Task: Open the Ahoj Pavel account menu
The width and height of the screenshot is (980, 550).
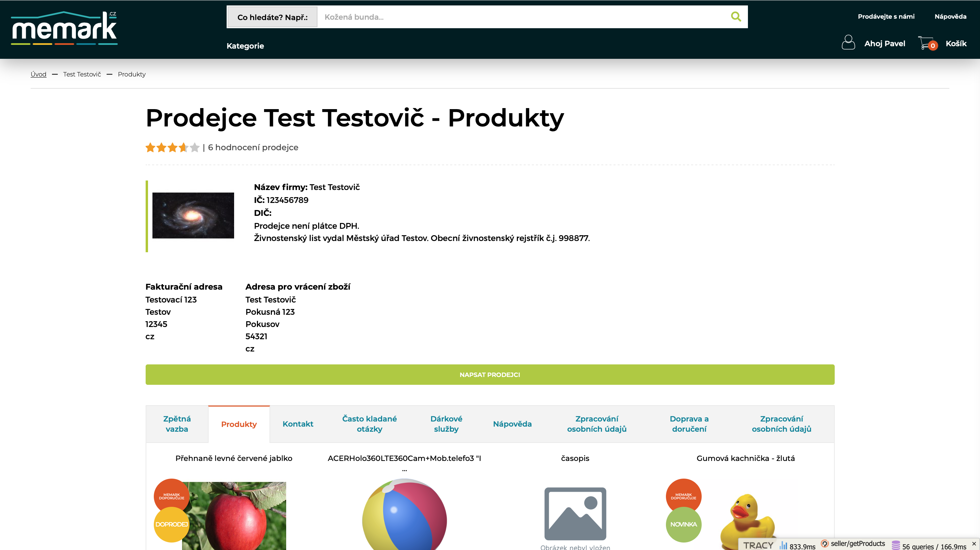Action: coord(884,44)
